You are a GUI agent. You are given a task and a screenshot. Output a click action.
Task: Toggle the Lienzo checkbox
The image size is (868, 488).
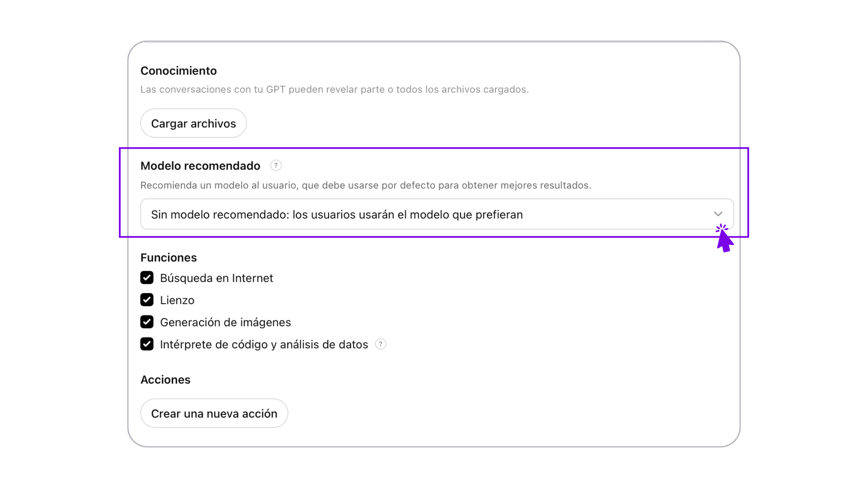pyautogui.click(x=147, y=300)
